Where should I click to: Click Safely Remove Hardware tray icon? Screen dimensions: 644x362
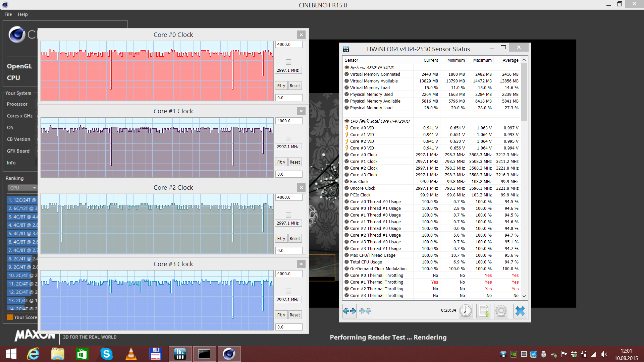click(x=554, y=354)
